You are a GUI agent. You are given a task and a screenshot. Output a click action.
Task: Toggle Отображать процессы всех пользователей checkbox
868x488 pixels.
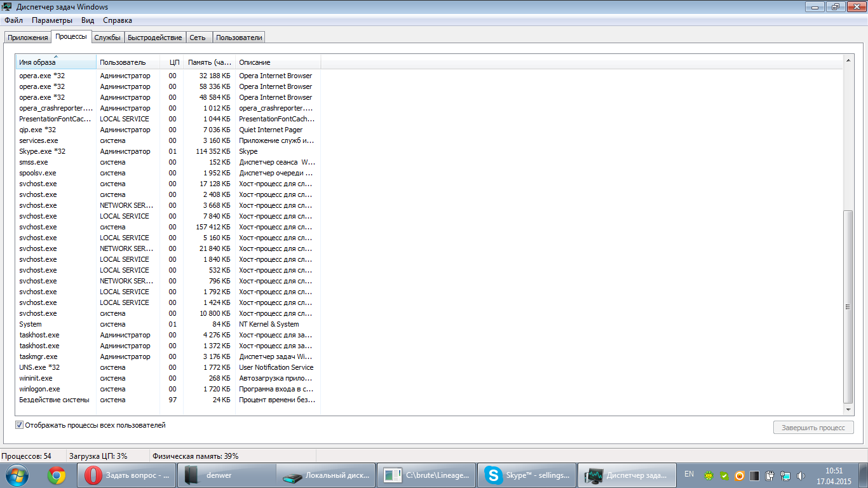pos(19,425)
